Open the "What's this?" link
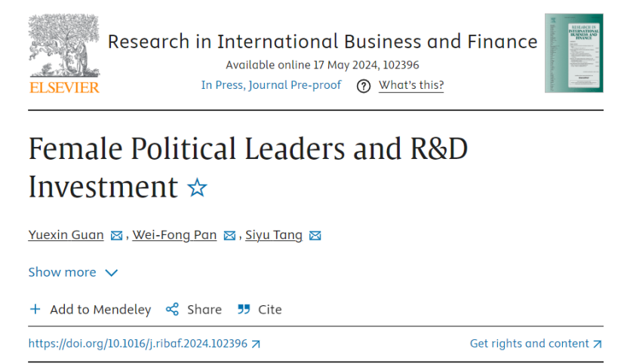 pyautogui.click(x=411, y=85)
